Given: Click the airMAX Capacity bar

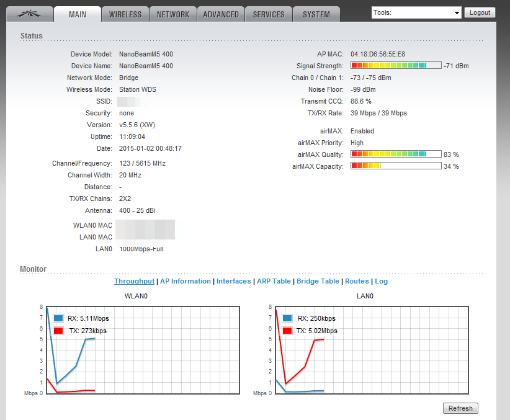Looking at the screenshot, I should [396, 166].
